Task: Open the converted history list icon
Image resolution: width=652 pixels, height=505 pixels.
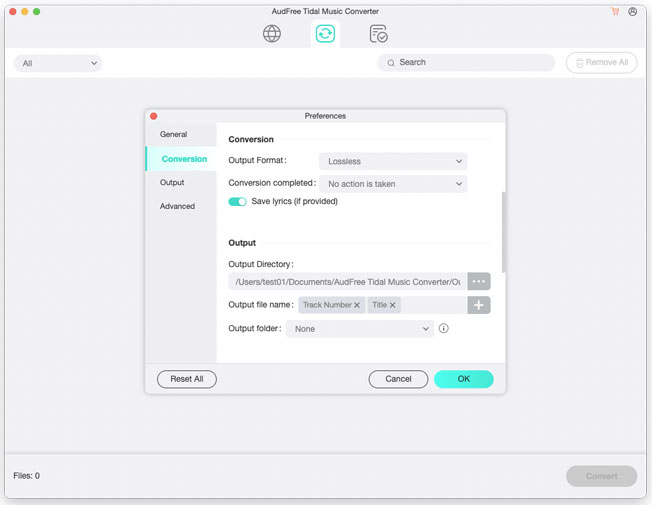Action: (x=378, y=34)
